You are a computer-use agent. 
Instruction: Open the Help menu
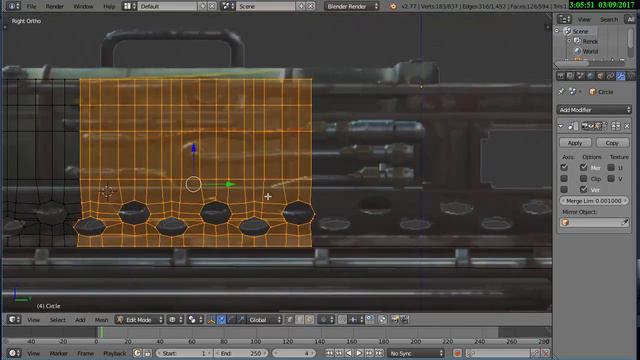(109, 7)
